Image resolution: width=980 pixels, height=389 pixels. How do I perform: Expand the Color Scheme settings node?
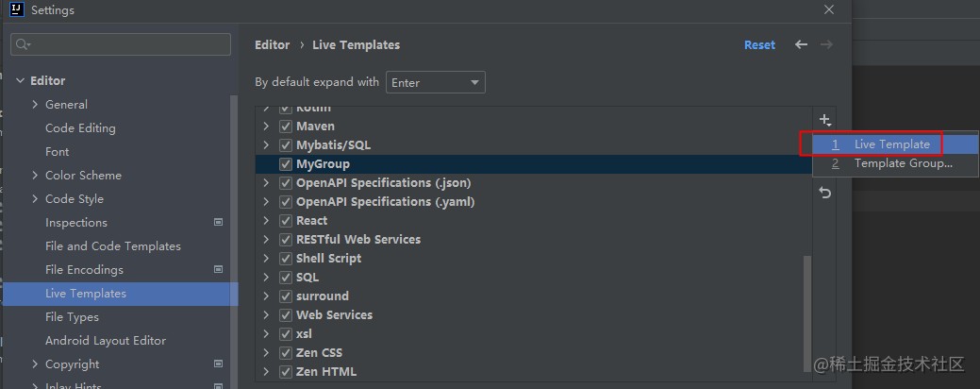coord(36,176)
